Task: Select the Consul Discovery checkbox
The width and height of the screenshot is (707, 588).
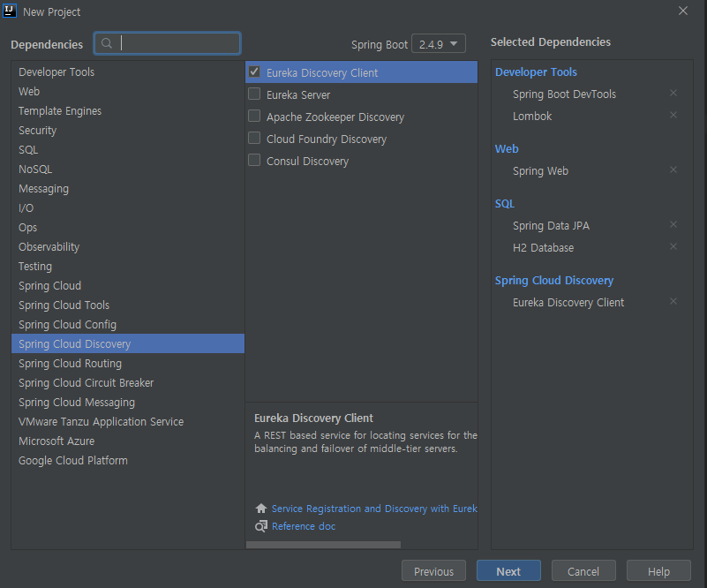Action: tap(254, 160)
